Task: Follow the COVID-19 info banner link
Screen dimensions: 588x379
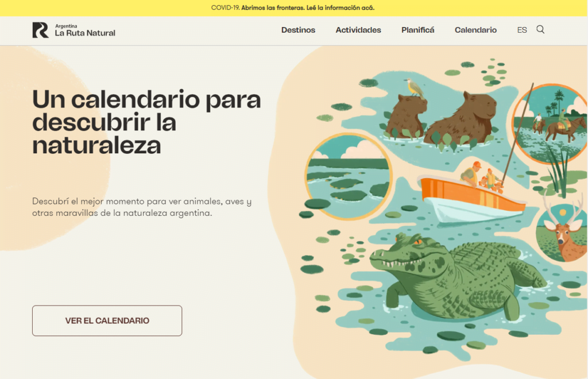Action: [308, 8]
